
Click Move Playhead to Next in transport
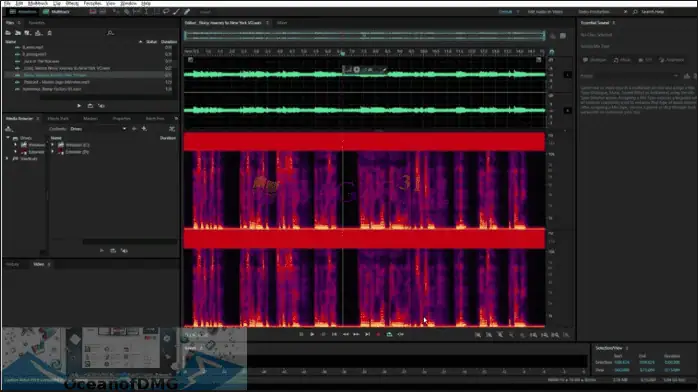[x=367, y=334]
